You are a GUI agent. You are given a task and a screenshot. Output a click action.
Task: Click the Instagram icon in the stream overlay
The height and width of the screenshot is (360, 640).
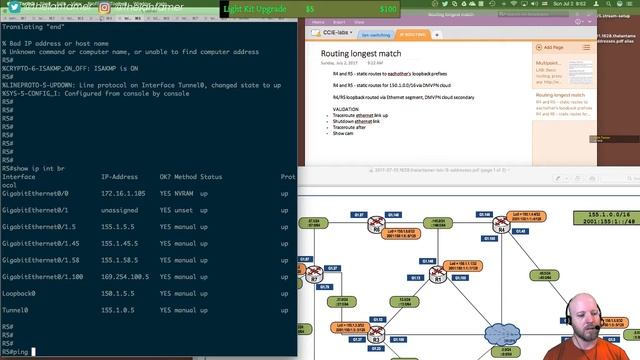tap(104, 7)
